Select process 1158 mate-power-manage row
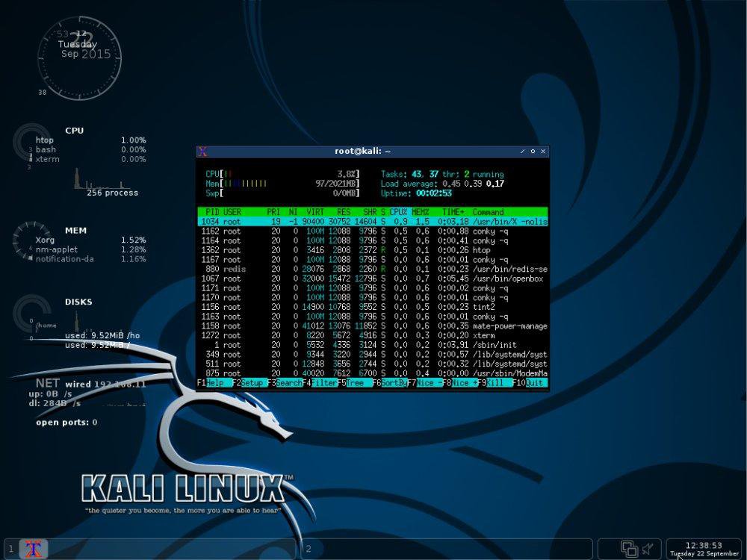 pos(373,326)
